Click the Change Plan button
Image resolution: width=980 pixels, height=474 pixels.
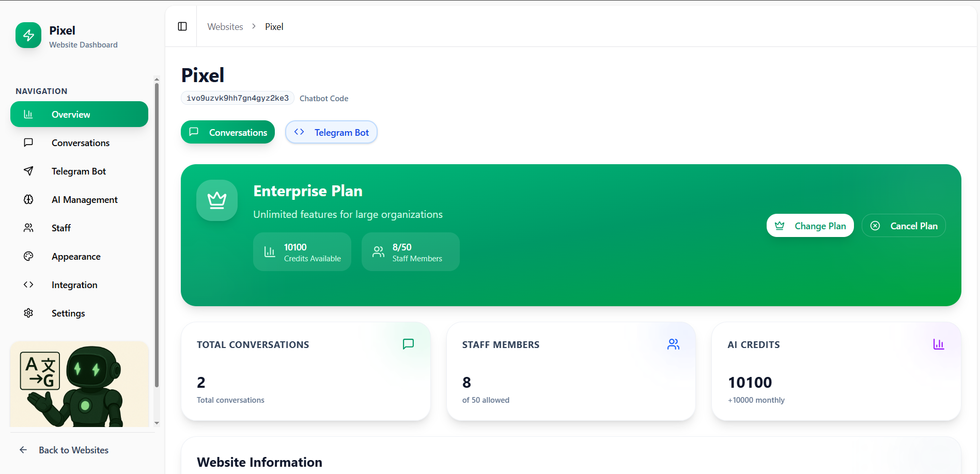(x=810, y=226)
